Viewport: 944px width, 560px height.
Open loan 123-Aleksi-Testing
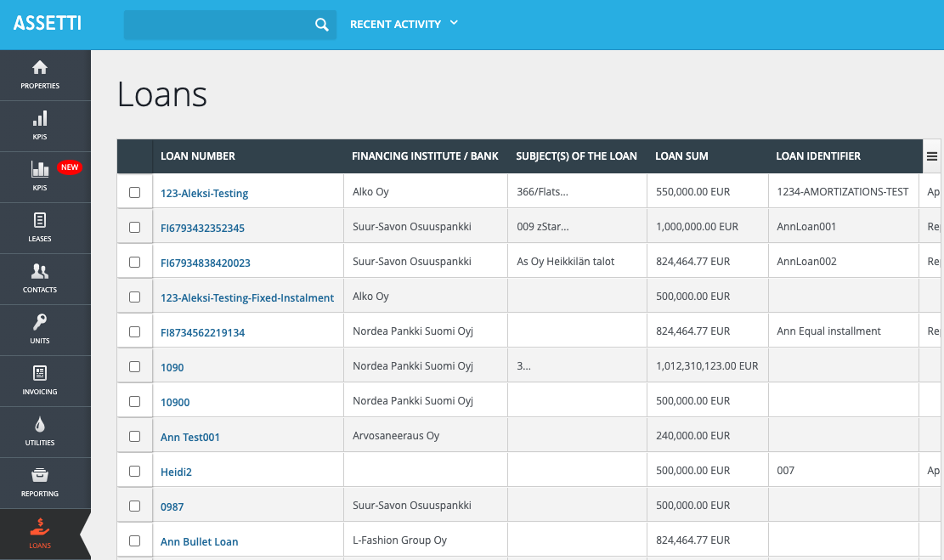(x=204, y=193)
